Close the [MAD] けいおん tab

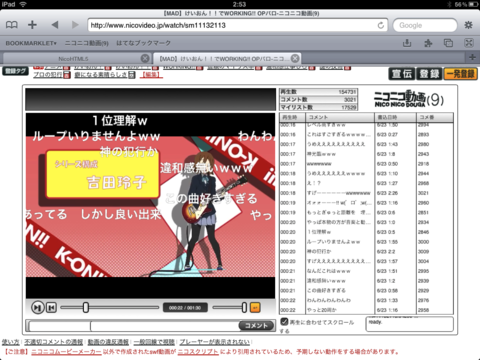(x=295, y=58)
